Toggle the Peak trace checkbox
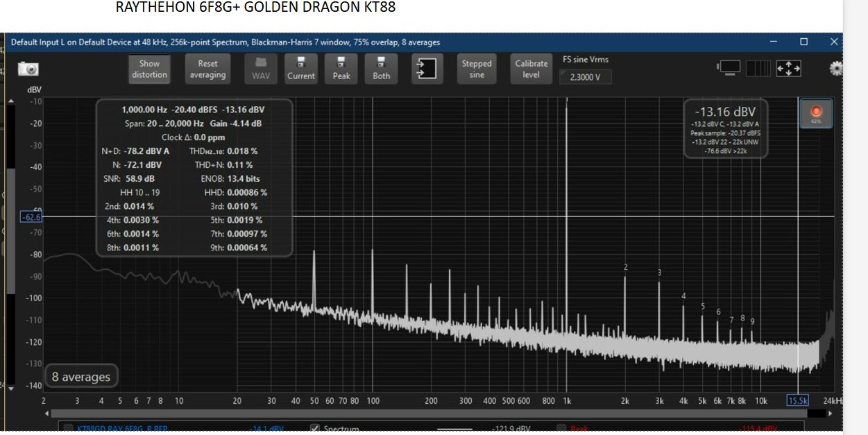This screenshot has height=435, width=868. [x=561, y=429]
